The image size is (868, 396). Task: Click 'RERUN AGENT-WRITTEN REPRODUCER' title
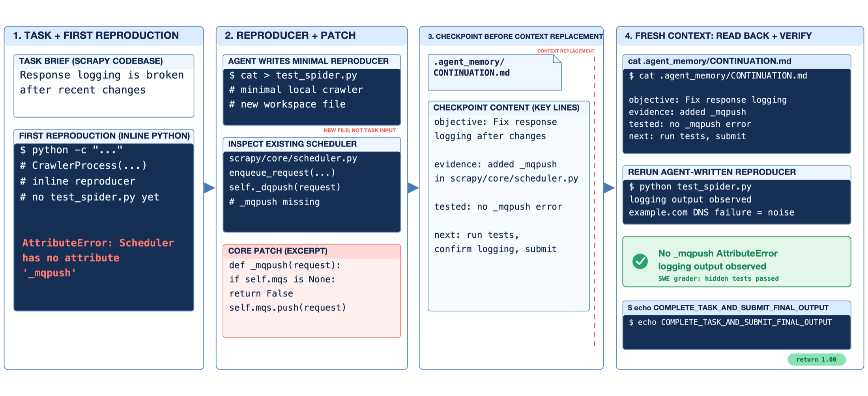point(712,172)
